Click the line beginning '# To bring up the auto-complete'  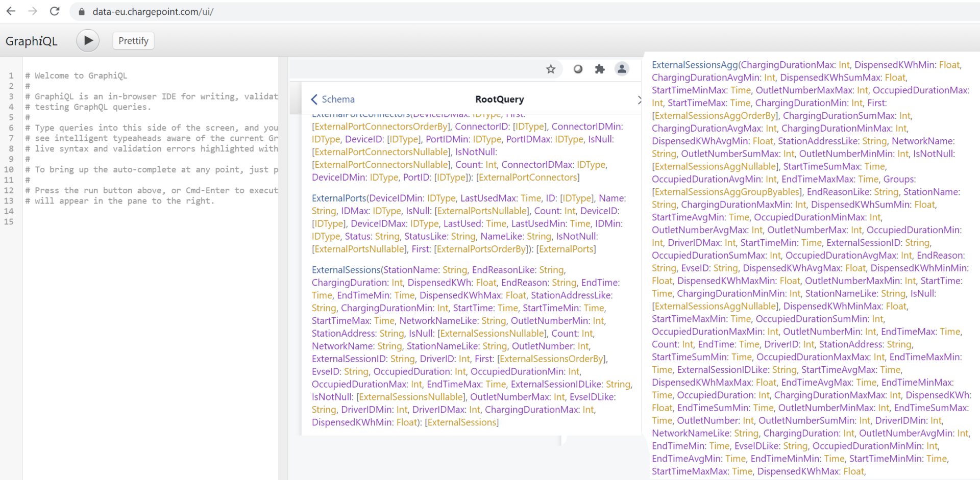point(152,169)
